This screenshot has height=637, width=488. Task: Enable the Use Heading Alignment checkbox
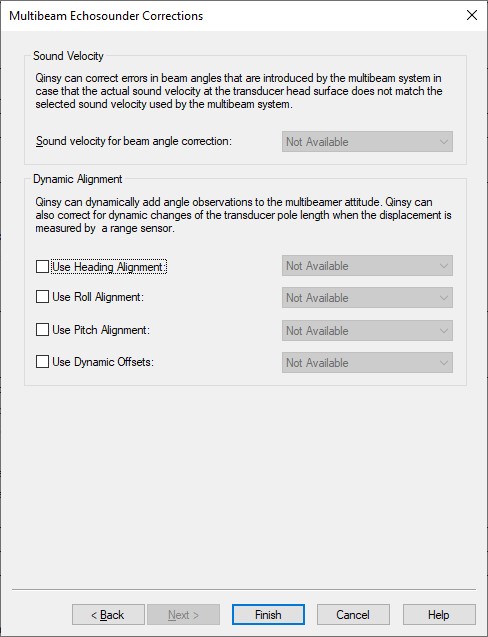[42, 267]
